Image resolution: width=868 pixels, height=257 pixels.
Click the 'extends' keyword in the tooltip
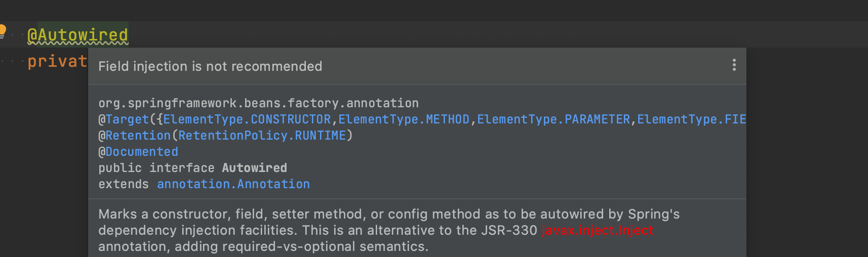coord(124,184)
